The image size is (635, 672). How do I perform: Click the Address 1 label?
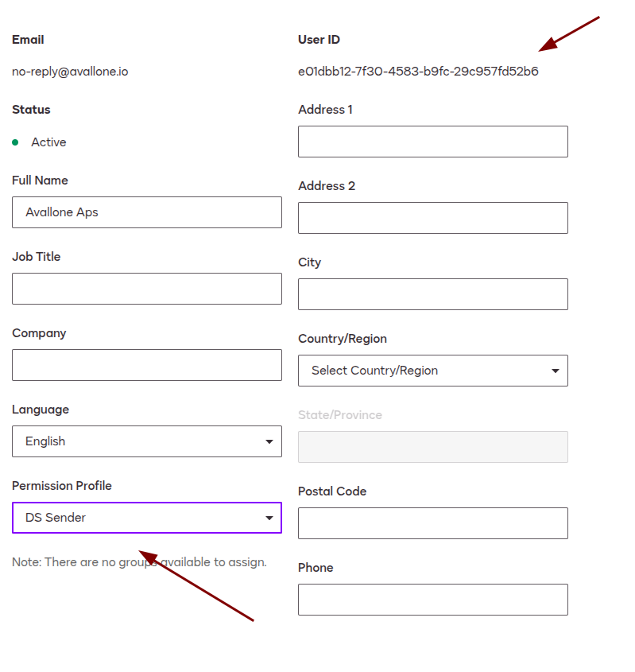click(x=325, y=109)
